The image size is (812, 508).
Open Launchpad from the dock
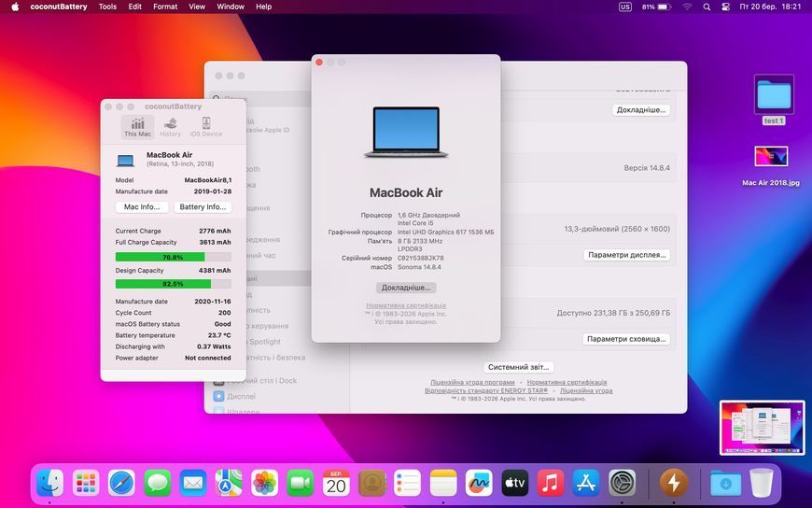coord(86,483)
